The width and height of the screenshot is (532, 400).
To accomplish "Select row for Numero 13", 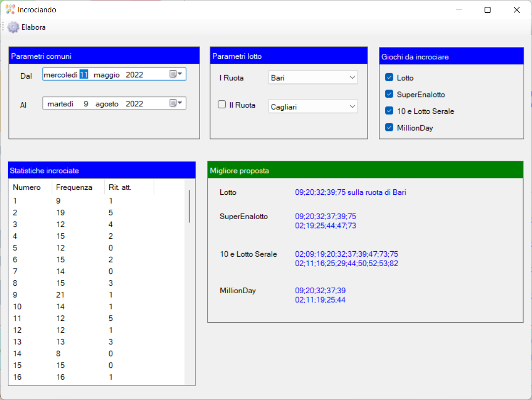I will 97,342.
